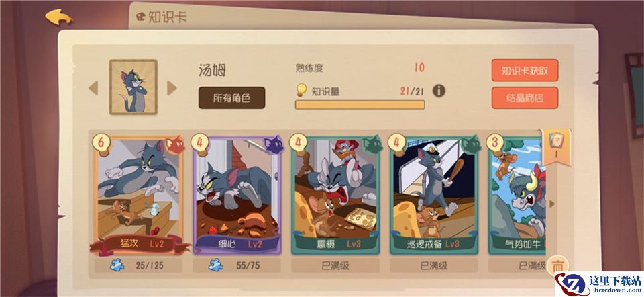Select the 震慑 Lv3 card
644x297 pixels.
point(336,196)
